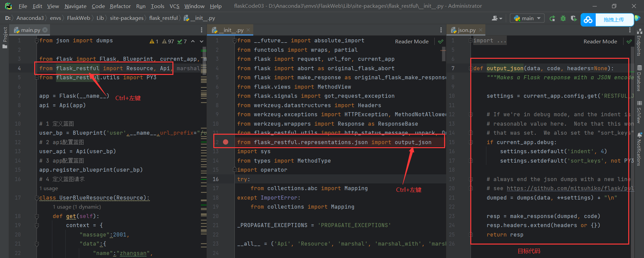Open the Database tool window

tap(639, 78)
